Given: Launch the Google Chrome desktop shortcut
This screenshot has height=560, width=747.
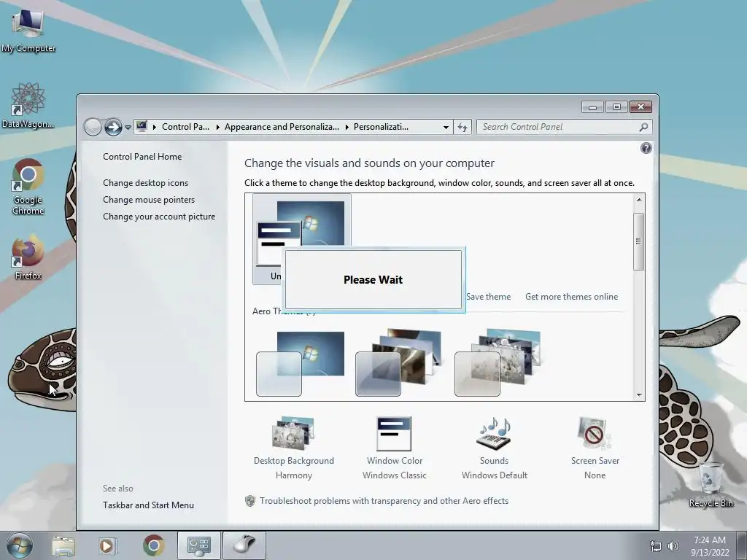Looking at the screenshot, I should coord(28,186).
